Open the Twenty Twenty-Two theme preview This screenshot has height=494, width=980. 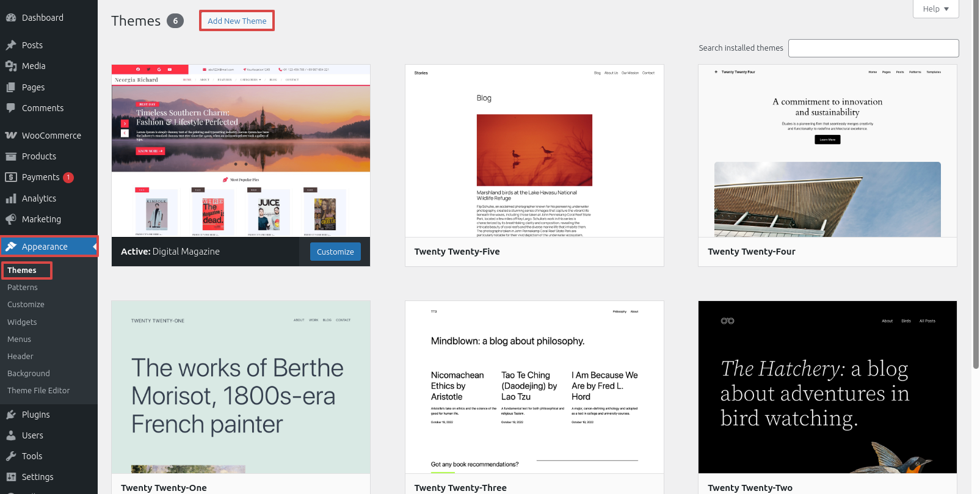click(827, 387)
